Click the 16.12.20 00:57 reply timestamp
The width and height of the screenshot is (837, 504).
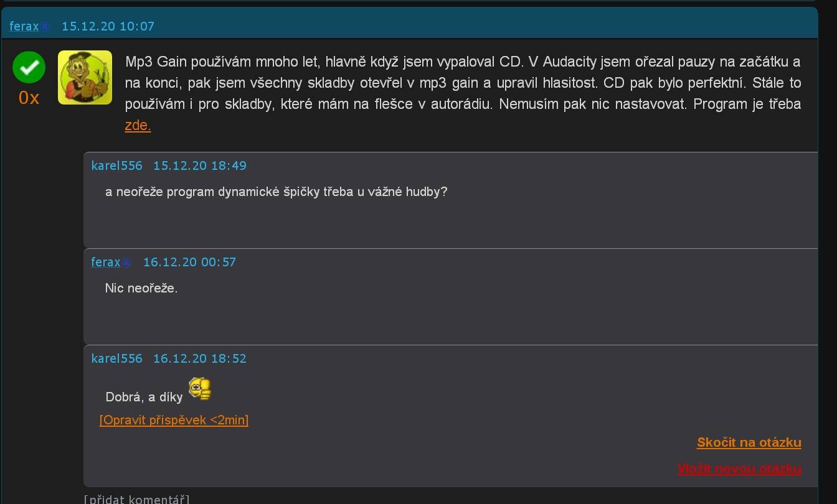[x=190, y=262]
